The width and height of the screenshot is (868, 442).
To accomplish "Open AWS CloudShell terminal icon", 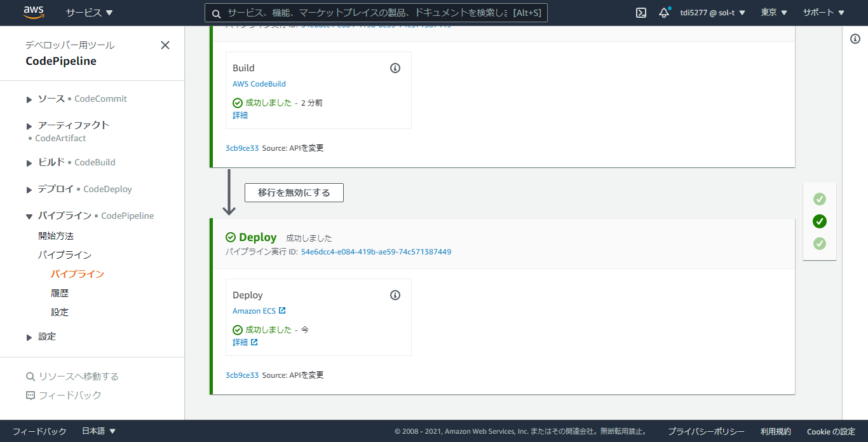I will (x=641, y=13).
